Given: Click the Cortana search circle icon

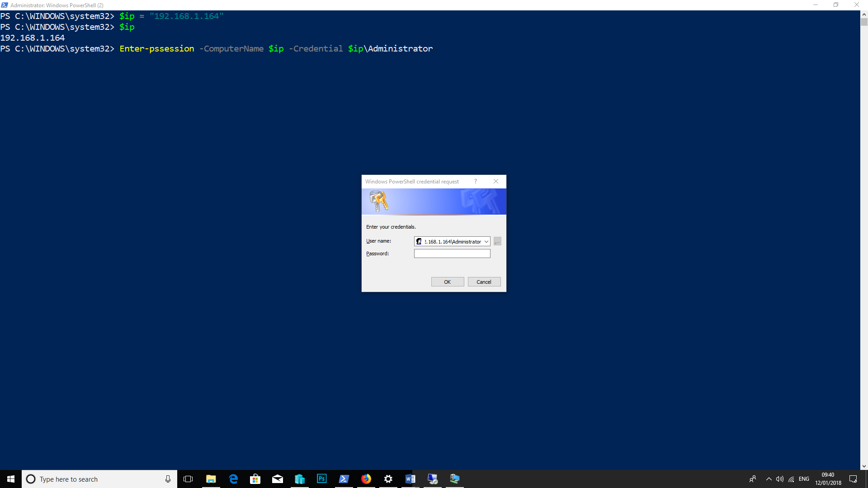Looking at the screenshot, I should (31, 479).
